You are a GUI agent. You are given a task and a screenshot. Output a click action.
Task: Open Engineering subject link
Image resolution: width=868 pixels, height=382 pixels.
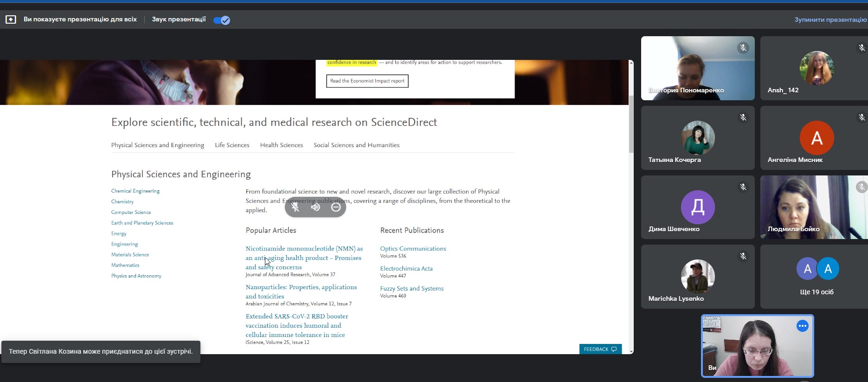point(124,244)
